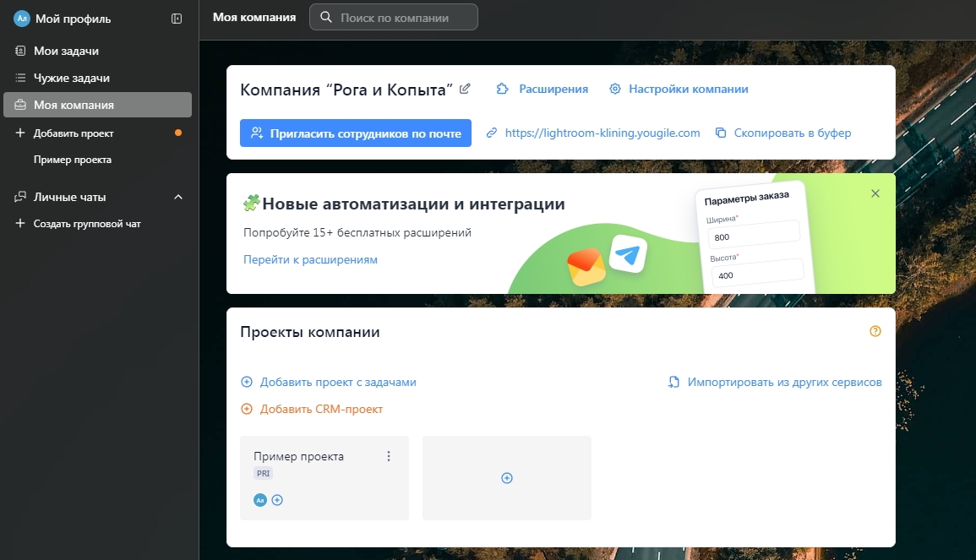Image resolution: width=976 pixels, height=560 pixels.
Task: Click the invite people icon in blue button
Action: [x=256, y=133]
